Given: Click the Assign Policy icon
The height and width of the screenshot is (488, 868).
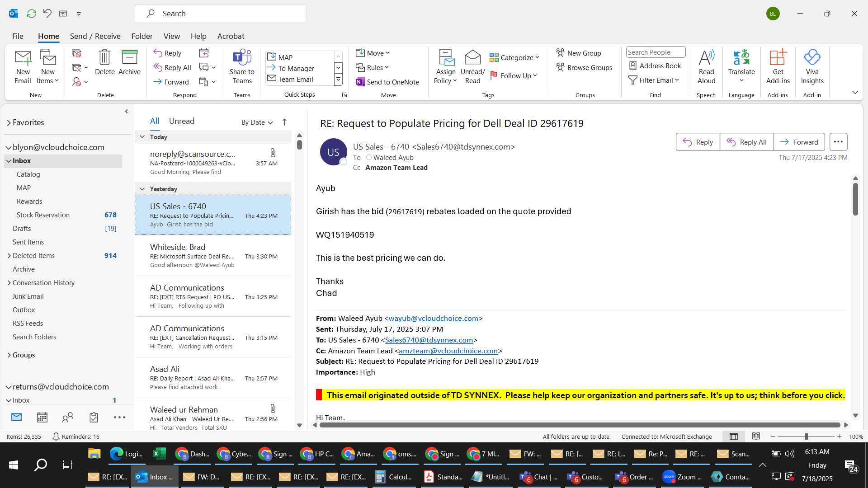Looking at the screenshot, I should point(446,67).
